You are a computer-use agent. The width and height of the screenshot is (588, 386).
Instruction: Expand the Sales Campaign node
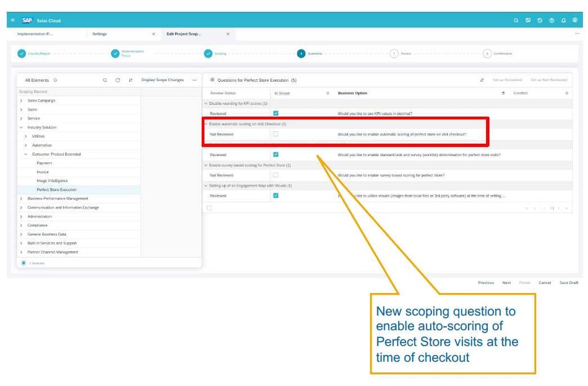click(21, 100)
